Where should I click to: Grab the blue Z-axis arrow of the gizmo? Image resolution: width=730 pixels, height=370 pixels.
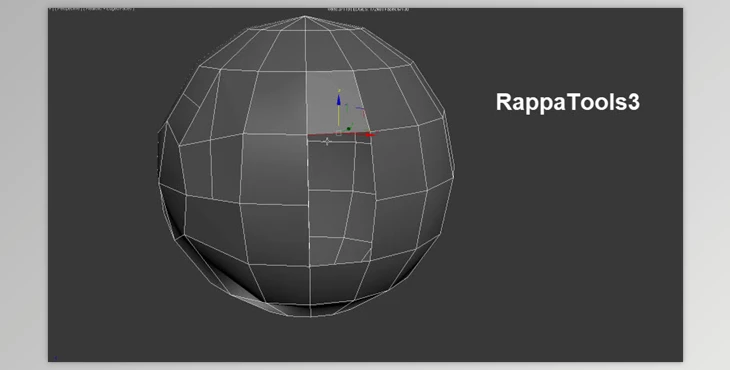[338, 101]
